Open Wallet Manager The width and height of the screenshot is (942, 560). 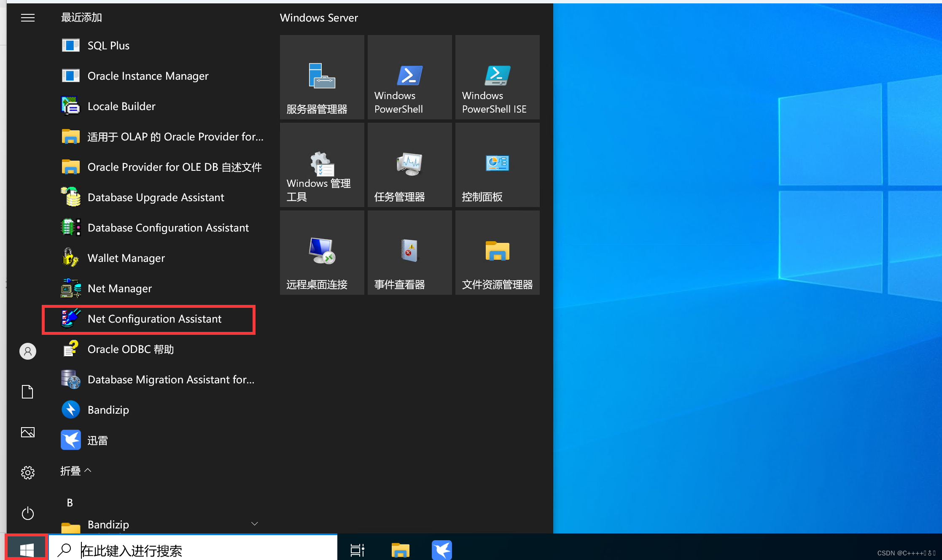pyautogui.click(x=126, y=258)
